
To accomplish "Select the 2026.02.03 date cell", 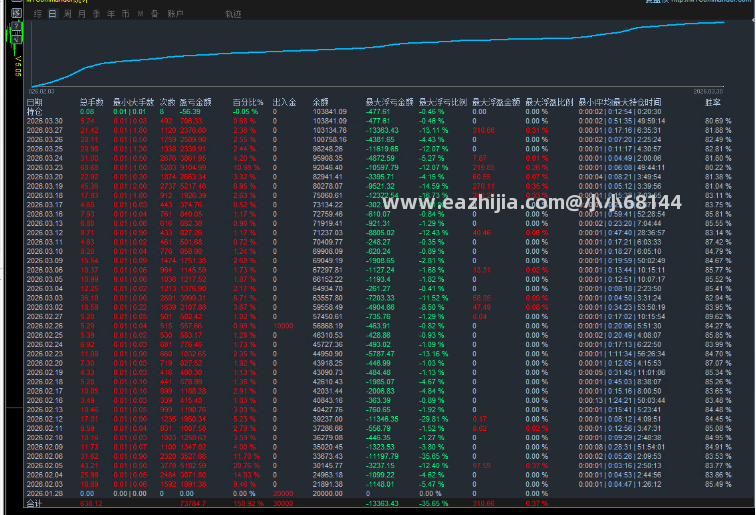I will [44, 485].
